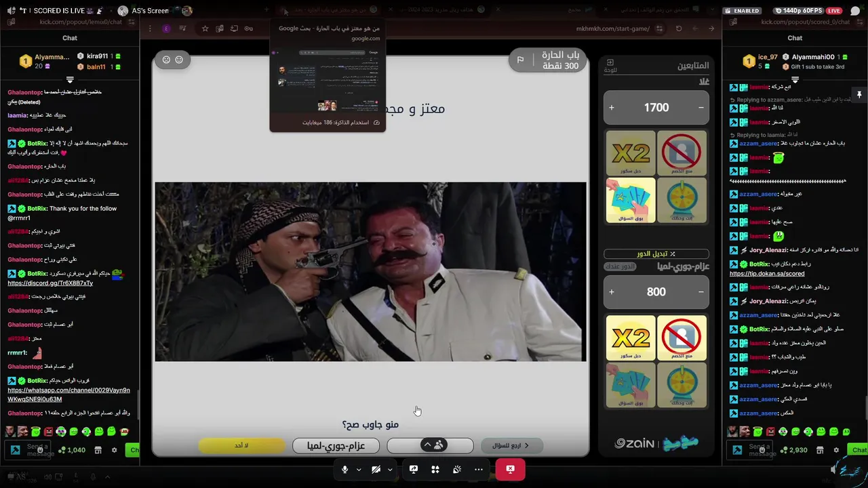
Task: Collapse the leaderboard arrow in right chat
Action: click(x=795, y=80)
